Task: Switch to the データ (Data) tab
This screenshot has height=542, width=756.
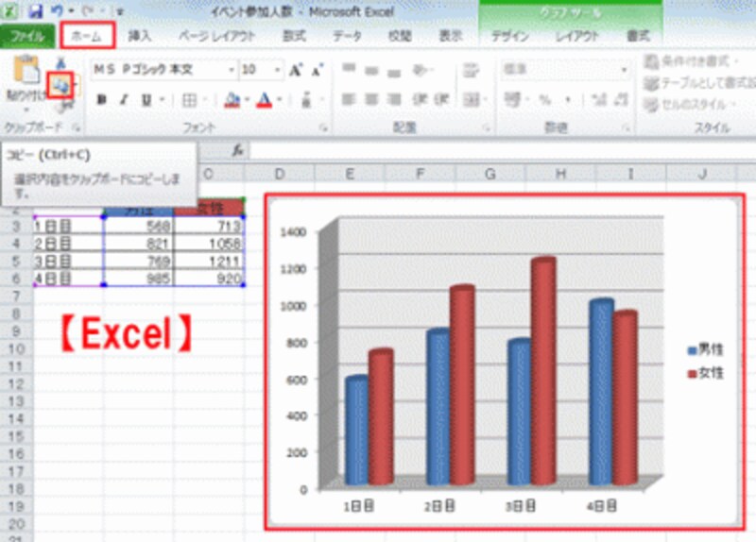Action: point(347,36)
